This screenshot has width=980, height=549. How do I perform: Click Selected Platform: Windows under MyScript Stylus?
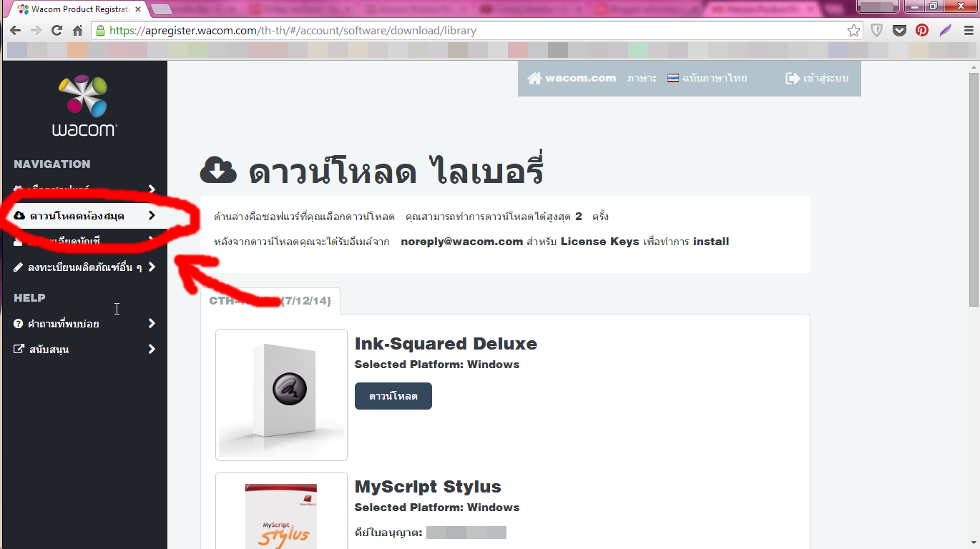[x=437, y=508]
